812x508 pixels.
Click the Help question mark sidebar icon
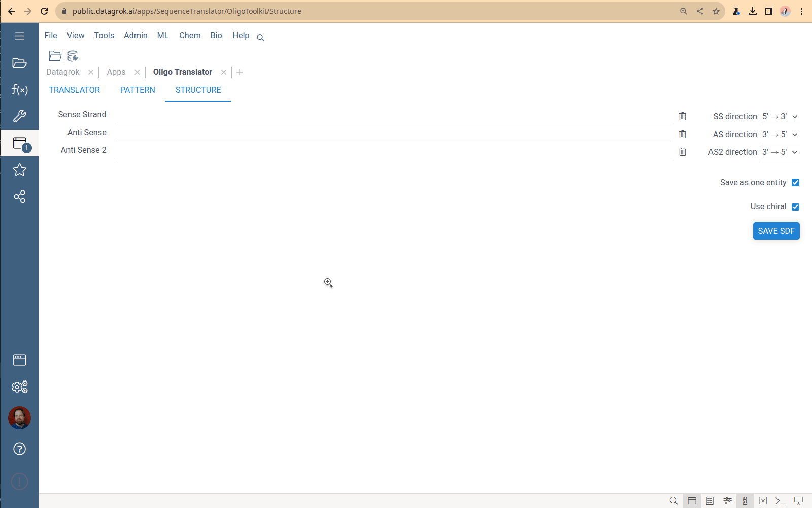(19, 449)
